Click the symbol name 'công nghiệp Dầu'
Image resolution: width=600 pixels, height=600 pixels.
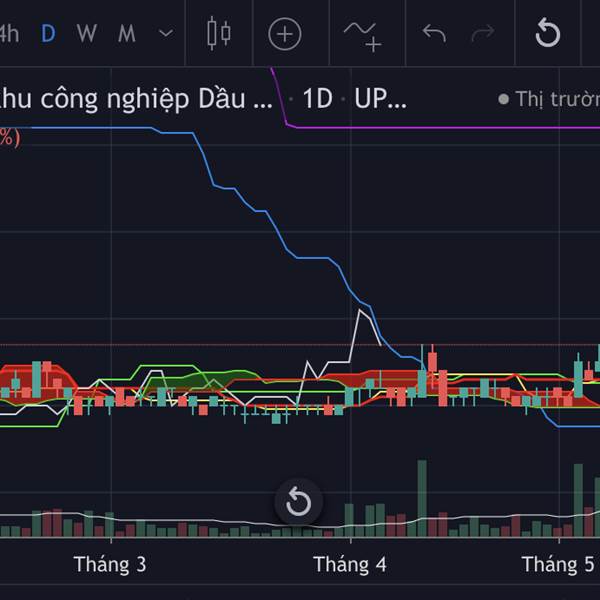click(143, 99)
